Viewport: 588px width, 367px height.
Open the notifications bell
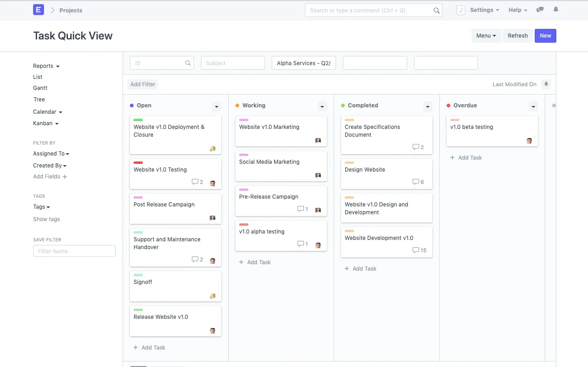(556, 10)
